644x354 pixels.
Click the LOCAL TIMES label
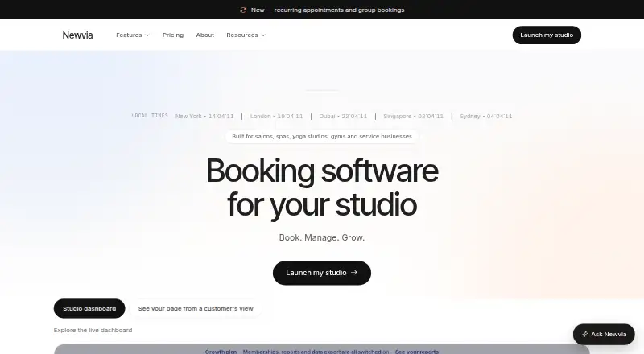point(150,116)
